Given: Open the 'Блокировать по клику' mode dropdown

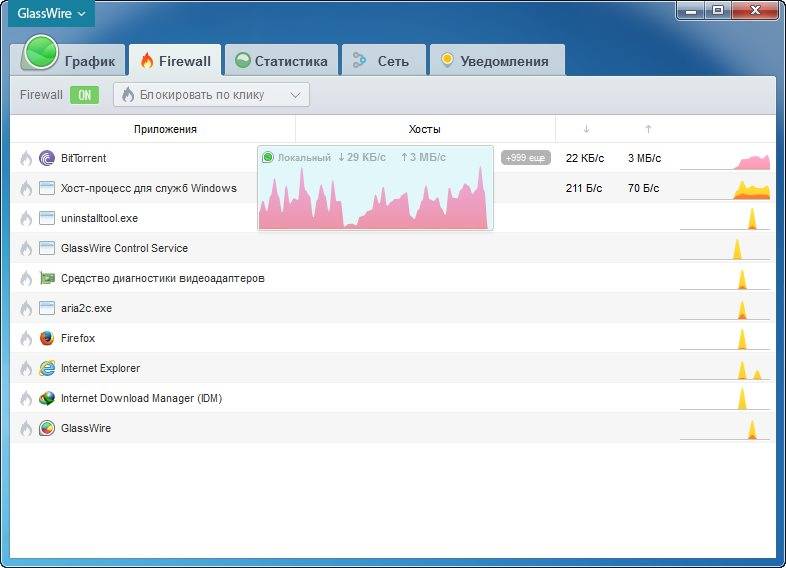Looking at the screenshot, I should click(x=211, y=95).
